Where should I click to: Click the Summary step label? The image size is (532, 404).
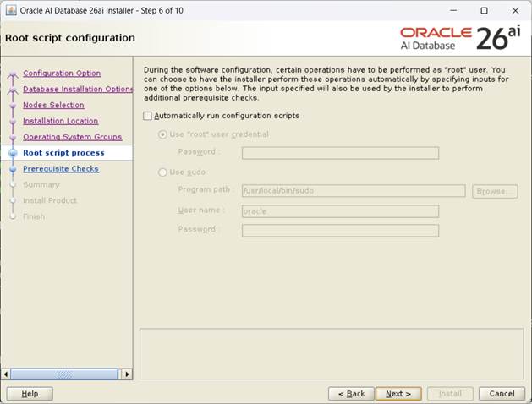click(41, 185)
